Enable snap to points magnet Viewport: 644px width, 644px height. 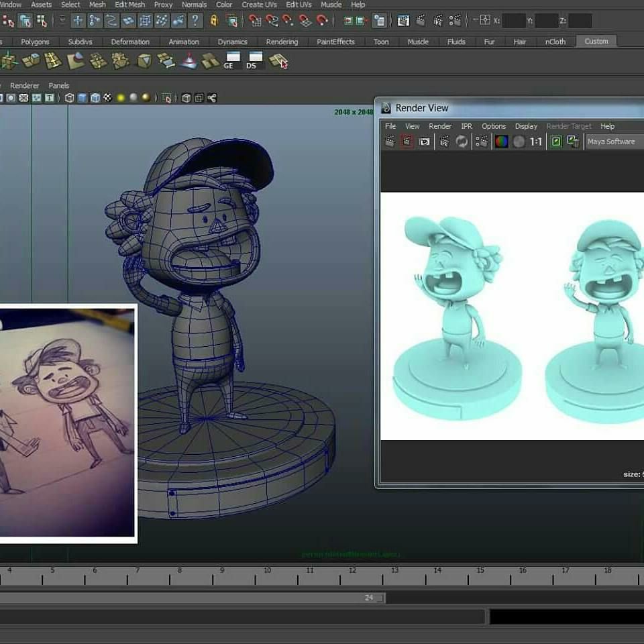pos(288,21)
